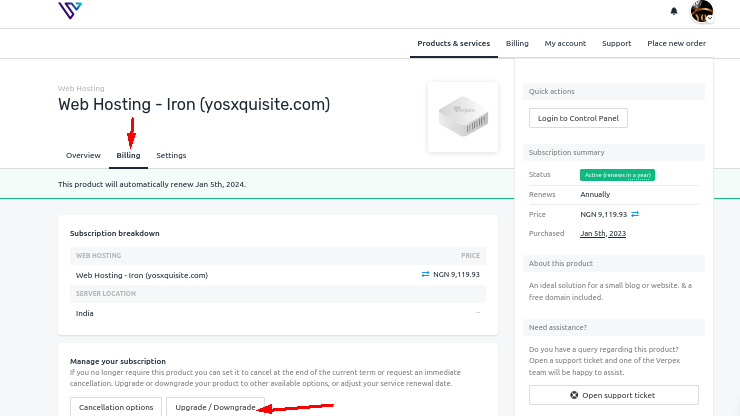Click the automatic renewal notice text
This screenshot has width=740, height=416.
coord(151,184)
